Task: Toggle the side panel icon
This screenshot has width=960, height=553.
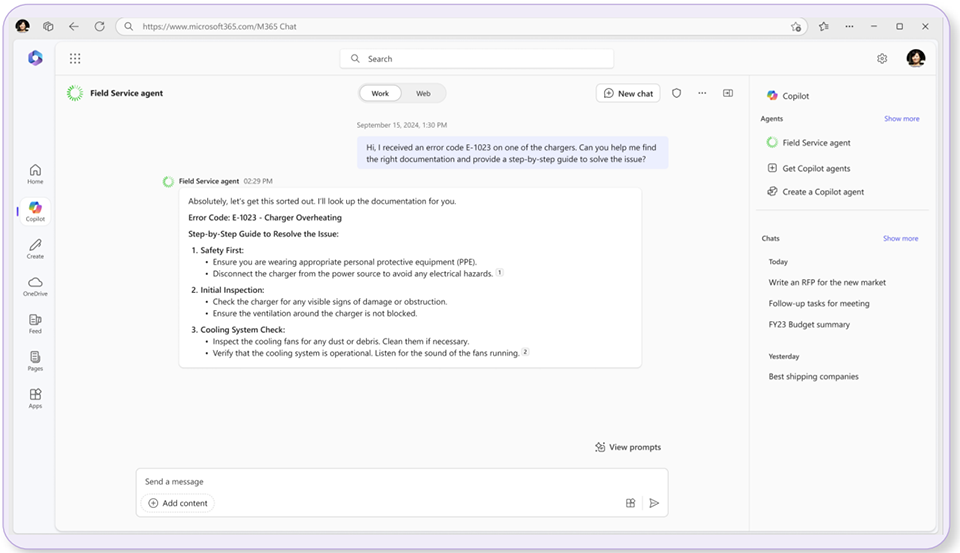Action: point(728,93)
